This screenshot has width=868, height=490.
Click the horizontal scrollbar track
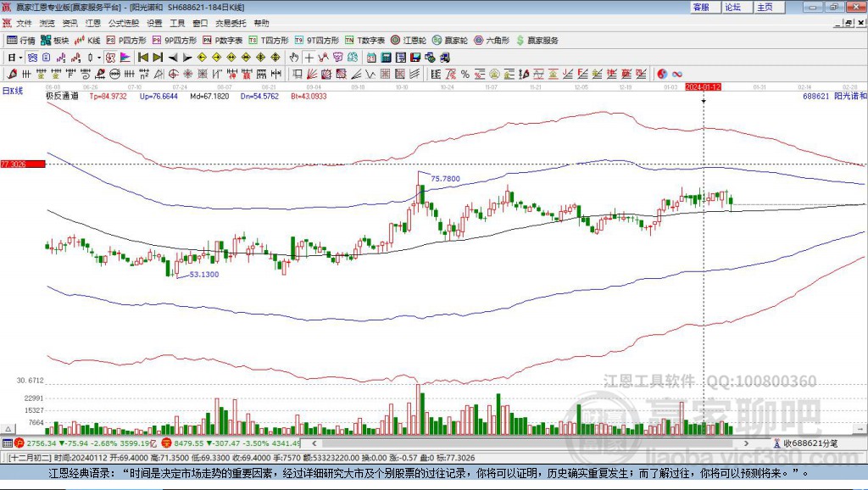(x=530, y=443)
